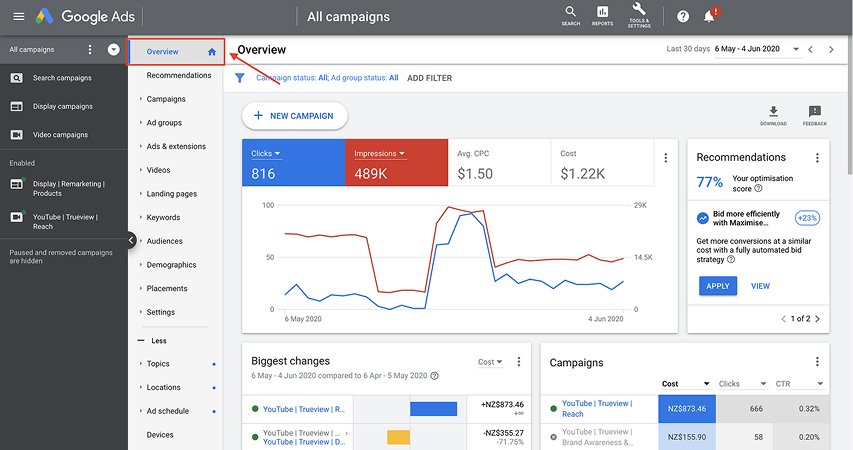Viewport: 853px width, 450px height.
Task: Select Search campaigns in left panel
Action: pos(62,78)
